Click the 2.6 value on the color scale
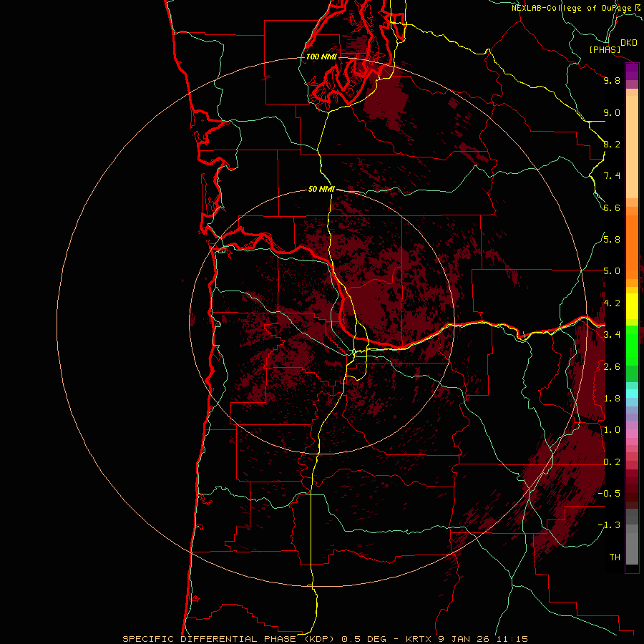The width and height of the screenshot is (644, 644). 612,366
